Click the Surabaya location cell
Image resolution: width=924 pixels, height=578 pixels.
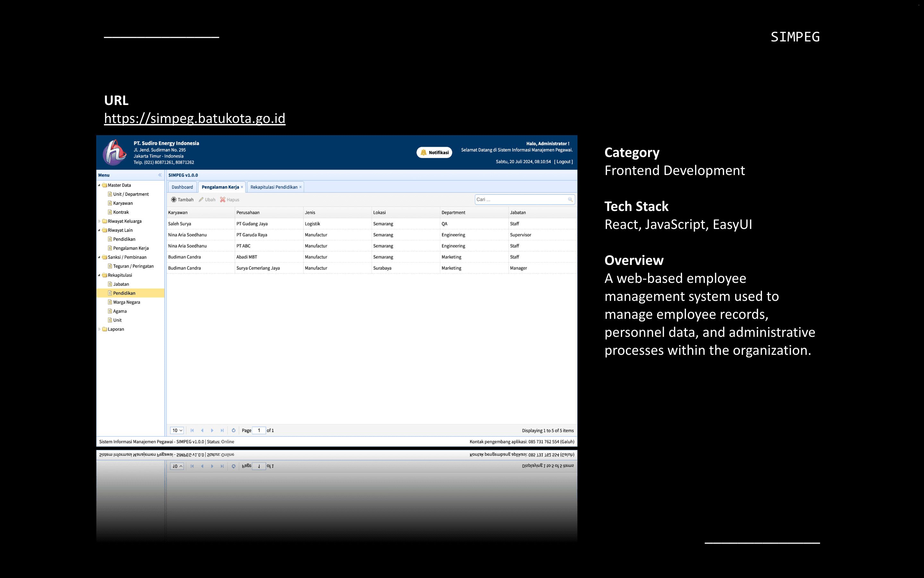(x=406, y=268)
